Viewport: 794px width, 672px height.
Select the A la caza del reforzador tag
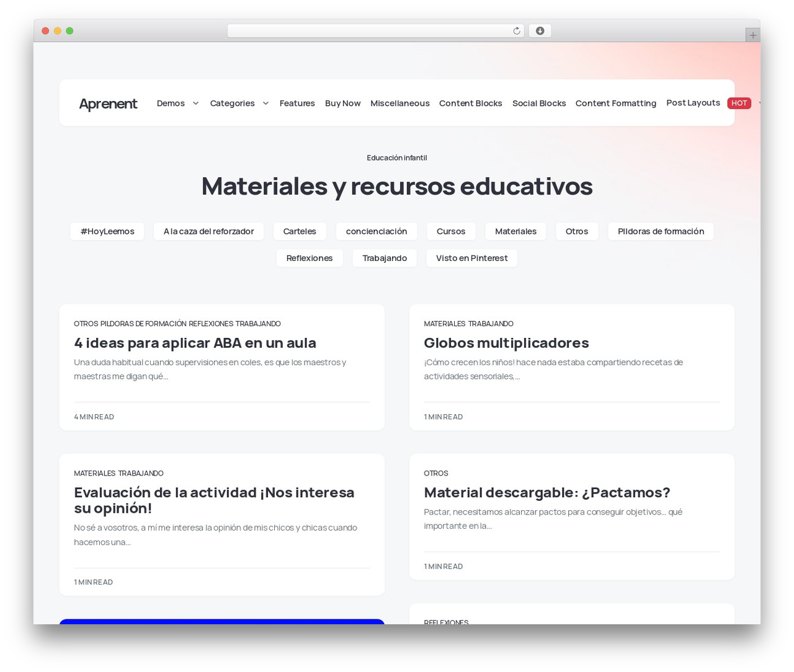point(208,231)
